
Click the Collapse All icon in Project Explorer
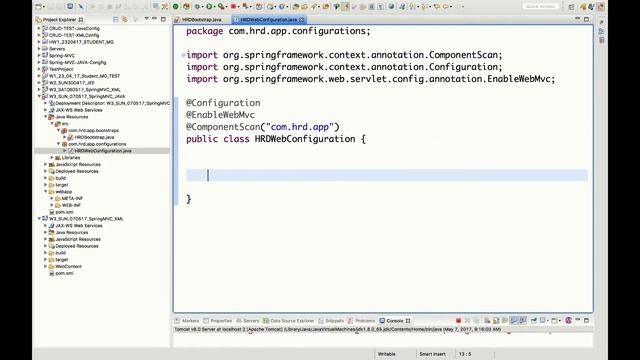point(116,19)
